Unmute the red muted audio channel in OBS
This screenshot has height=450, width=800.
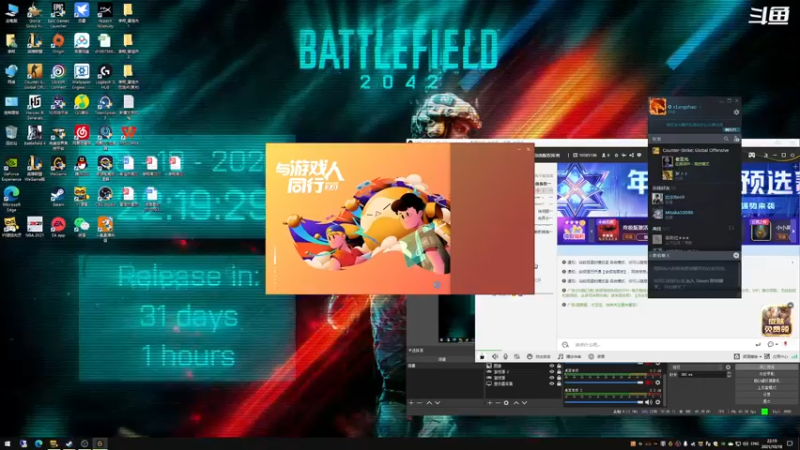pyautogui.click(x=649, y=382)
